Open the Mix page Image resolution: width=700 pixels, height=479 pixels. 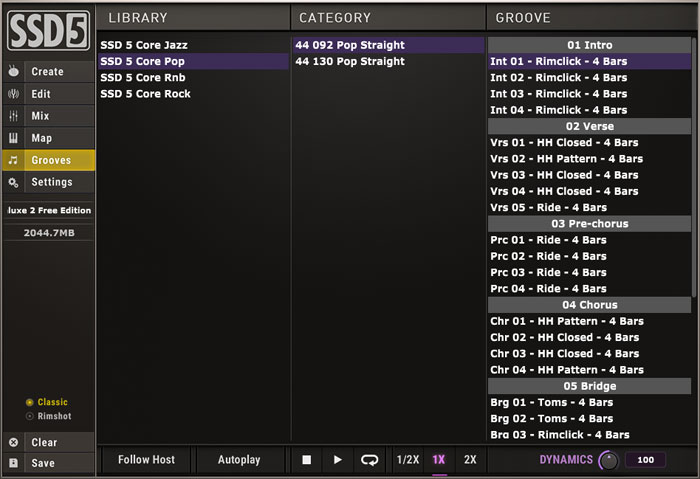point(49,116)
